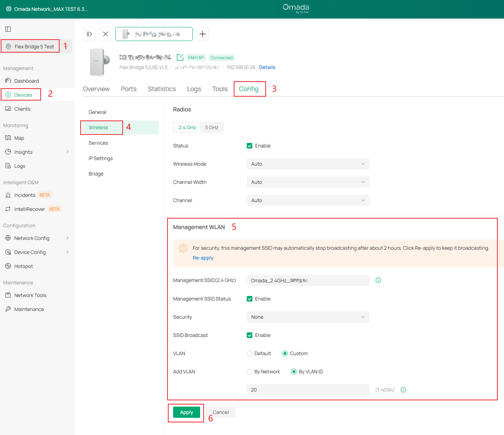
Task: Switch radio band to 5 GHz
Action: coord(212,127)
